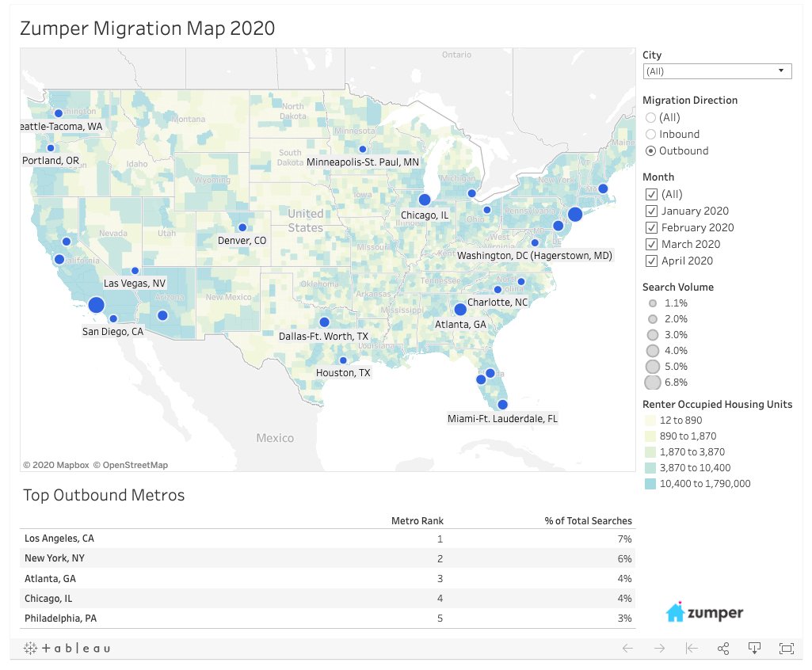Select the Inbound migration direction
The height and width of the screenshot is (670, 812).
(650, 134)
